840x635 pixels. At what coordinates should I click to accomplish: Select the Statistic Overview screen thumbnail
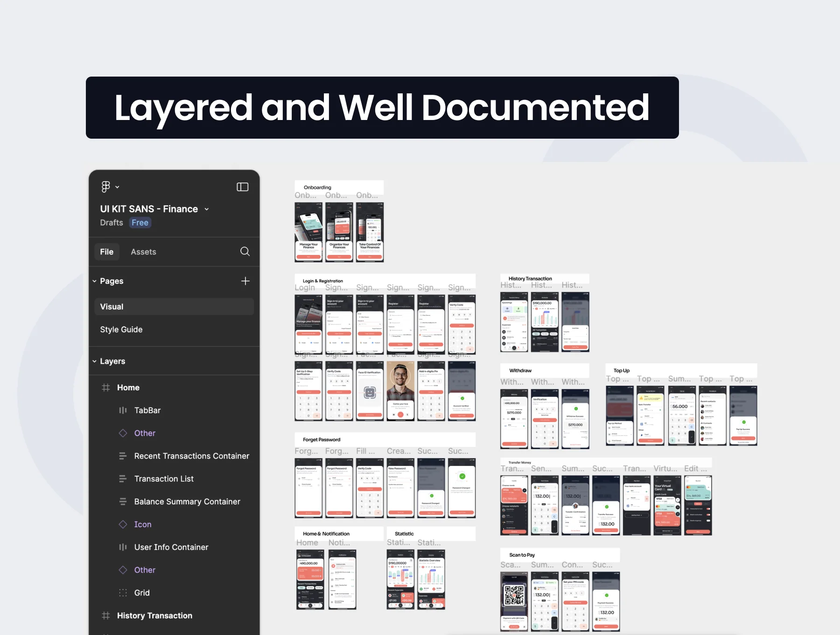point(431,579)
